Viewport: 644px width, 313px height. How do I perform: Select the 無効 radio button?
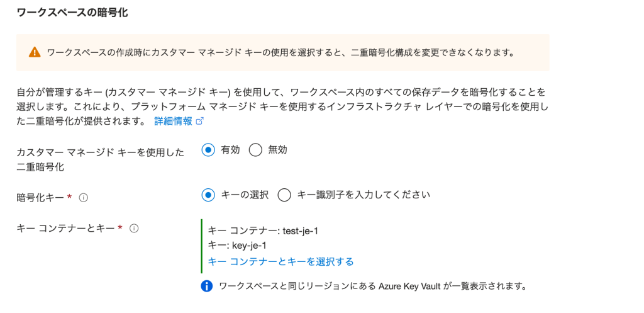255,150
